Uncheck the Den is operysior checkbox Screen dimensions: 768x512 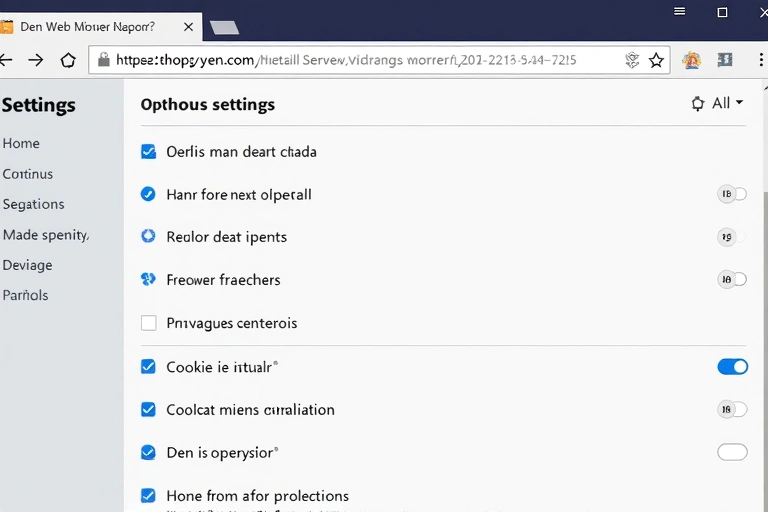148,452
